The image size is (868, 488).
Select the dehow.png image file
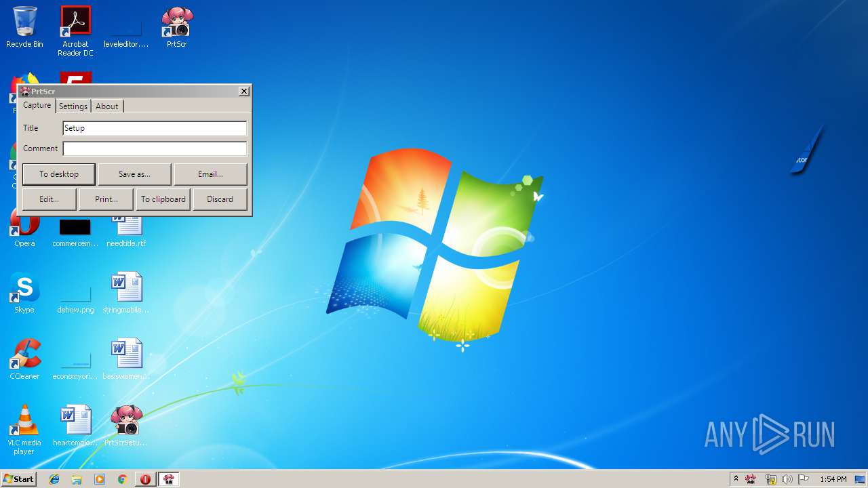75,298
